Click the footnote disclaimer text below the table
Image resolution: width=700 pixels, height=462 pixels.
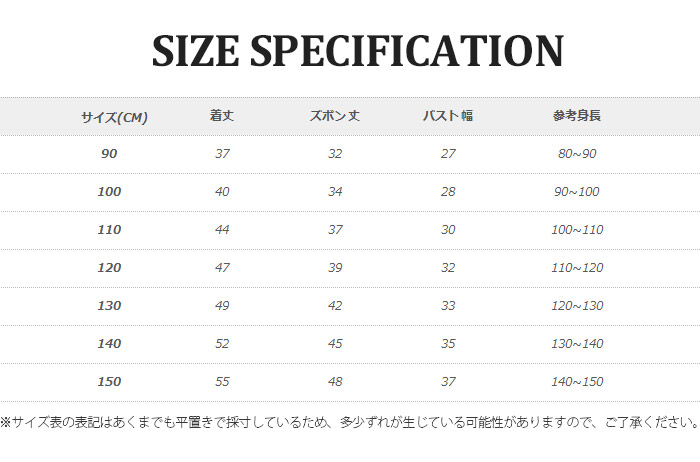(x=349, y=422)
